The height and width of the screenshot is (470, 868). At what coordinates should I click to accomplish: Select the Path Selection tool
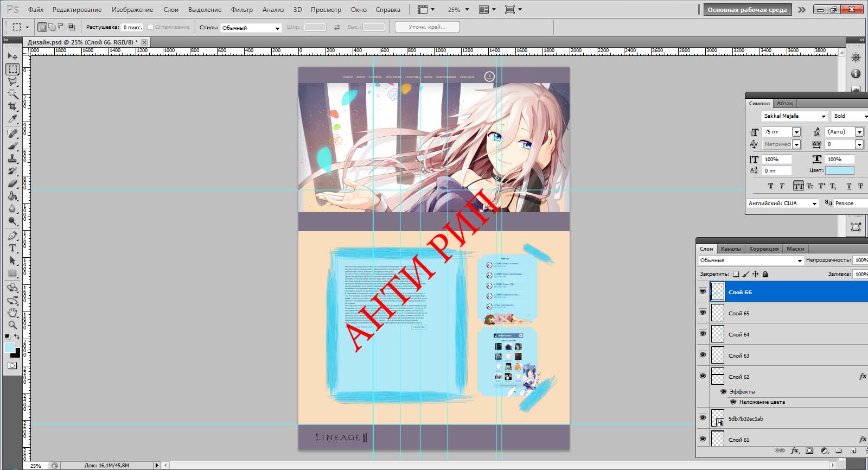coord(12,261)
